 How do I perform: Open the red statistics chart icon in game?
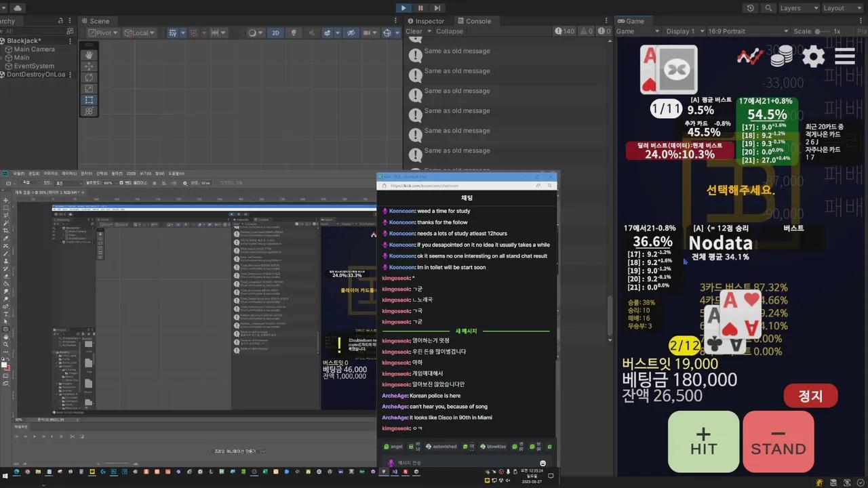coord(750,56)
